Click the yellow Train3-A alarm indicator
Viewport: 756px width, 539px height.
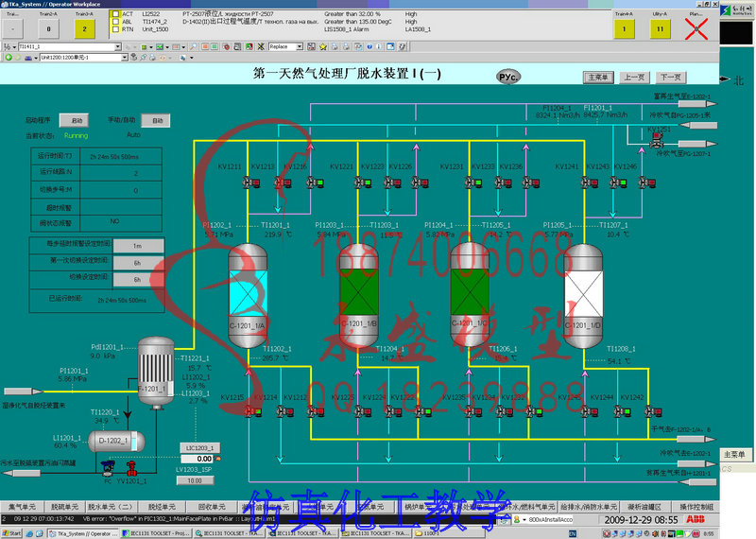[x=84, y=29]
